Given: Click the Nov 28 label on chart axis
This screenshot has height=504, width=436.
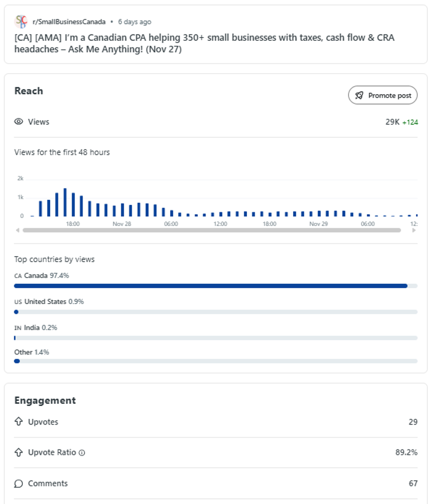Looking at the screenshot, I should coord(122,224).
